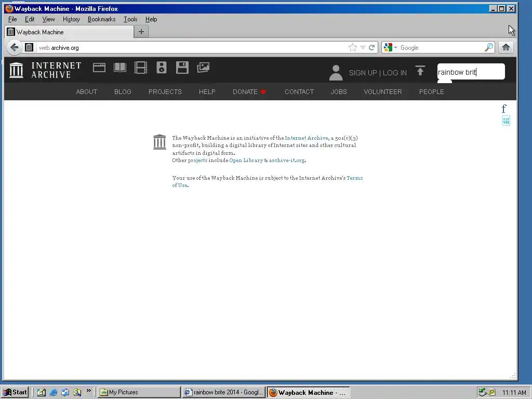Switch to rainbow brite 2014 Google taskbar window
The height and width of the screenshot is (399, 532).
[x=223, y=392]
